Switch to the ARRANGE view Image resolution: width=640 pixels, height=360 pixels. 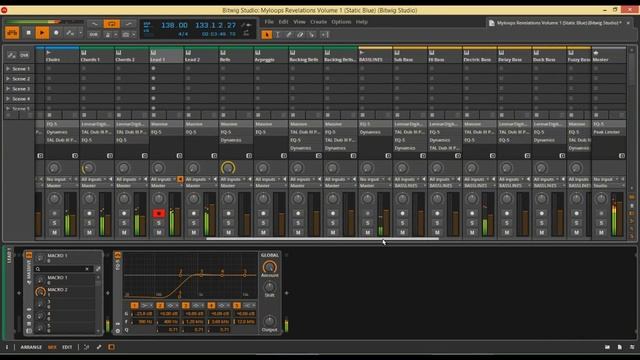click(x=31, y=347)
